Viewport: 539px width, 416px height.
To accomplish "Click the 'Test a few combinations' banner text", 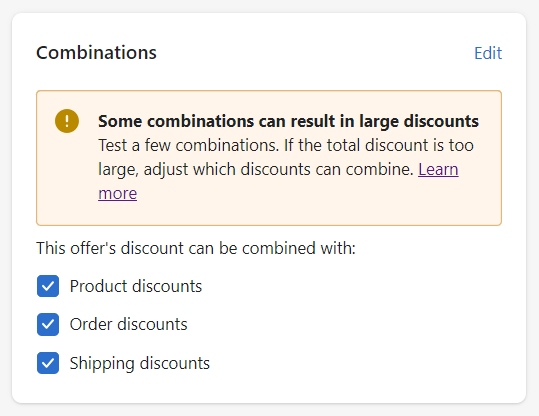I will [x=188, y=145].
